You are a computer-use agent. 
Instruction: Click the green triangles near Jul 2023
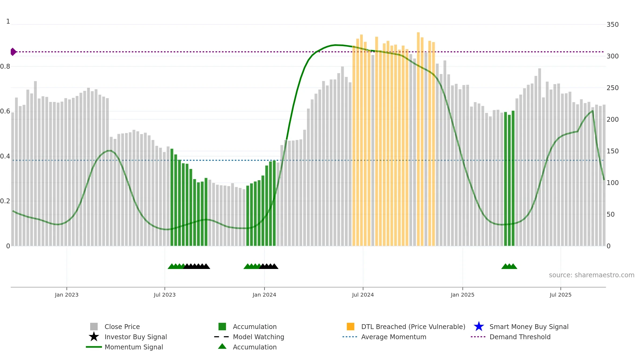176,266
